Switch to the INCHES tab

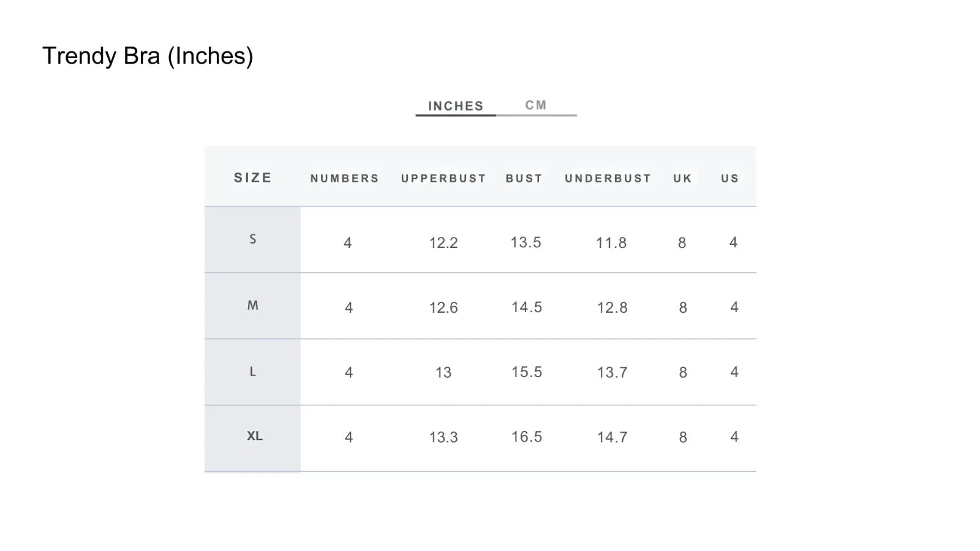coord(456,106)
